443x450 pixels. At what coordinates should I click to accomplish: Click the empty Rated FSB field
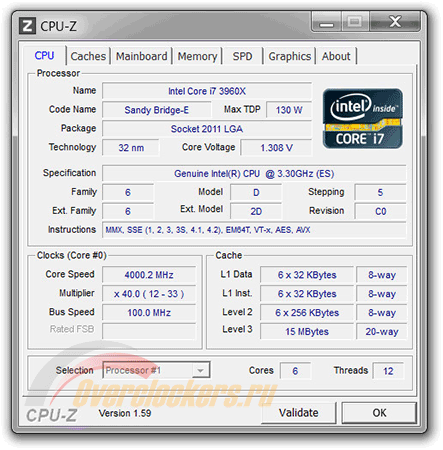(x=149, y=331)
